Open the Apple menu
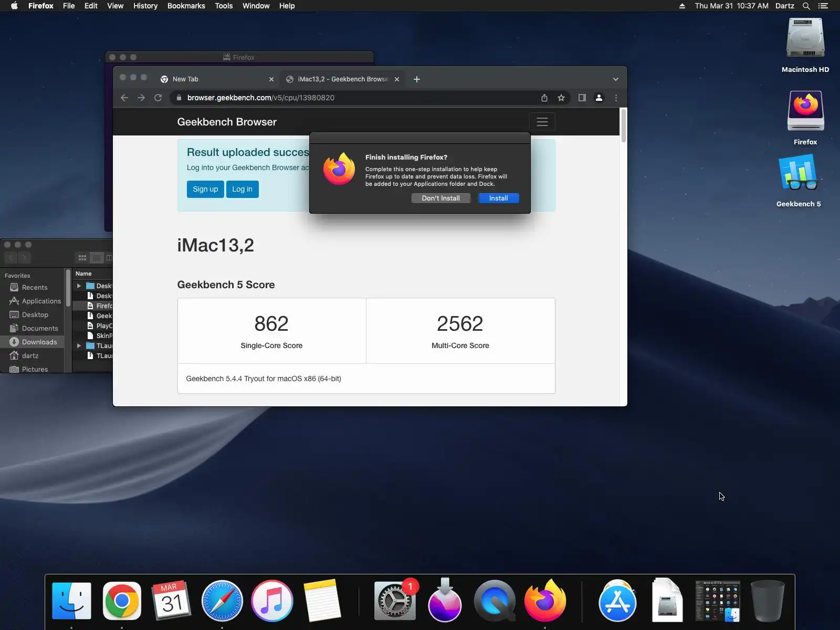This screenshot has height=630, width=840. [14, 6]
